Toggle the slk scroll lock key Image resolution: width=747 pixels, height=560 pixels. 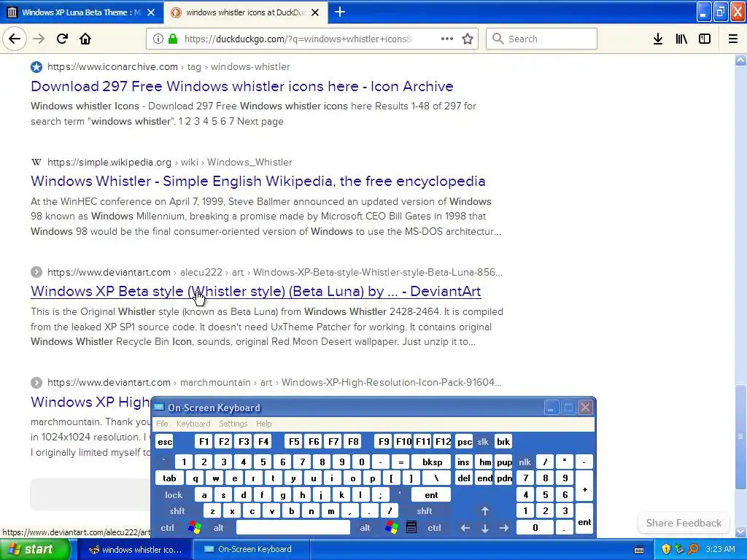click(483, 441)
